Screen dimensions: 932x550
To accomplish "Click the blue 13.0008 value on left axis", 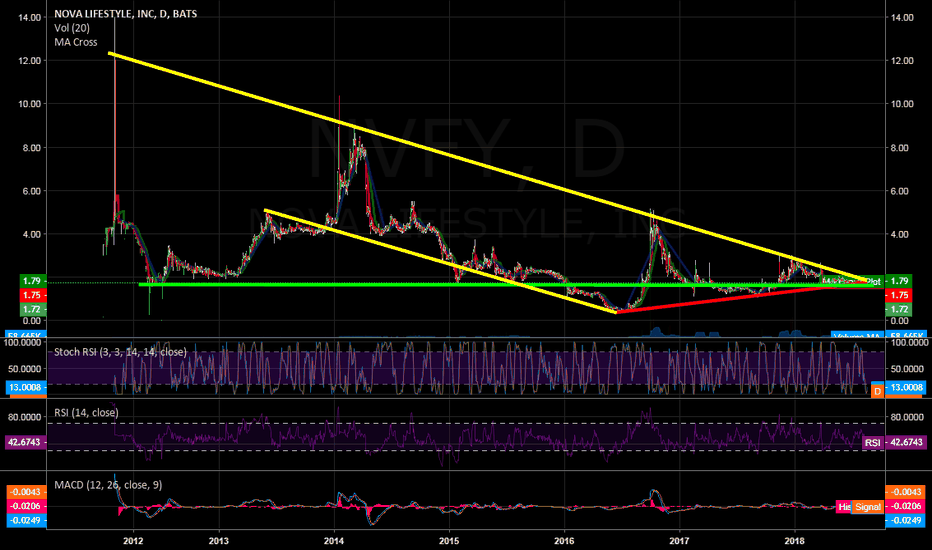I will (x=26, y=387).
